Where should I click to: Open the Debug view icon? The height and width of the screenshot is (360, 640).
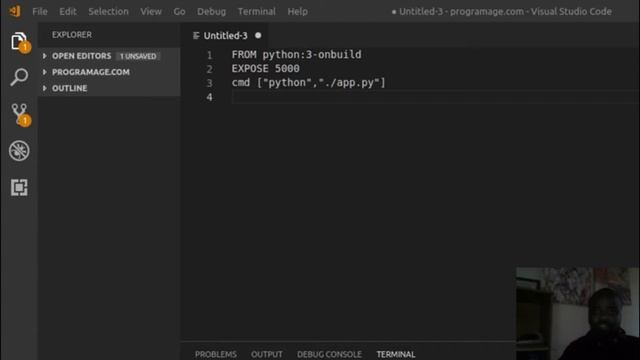(x=19, y=151)
